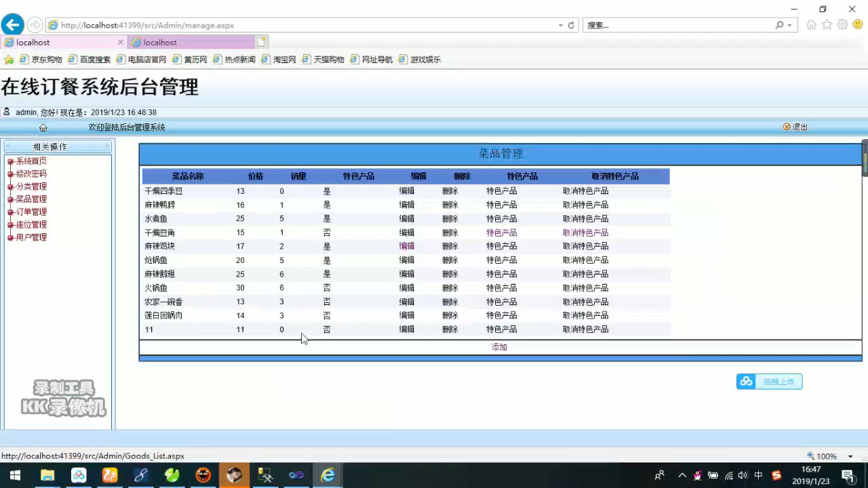Click 编辑 for 农家一碗香
Image resolution: width=868 pixels, height=488 pixels.
(x=407, y=302)
